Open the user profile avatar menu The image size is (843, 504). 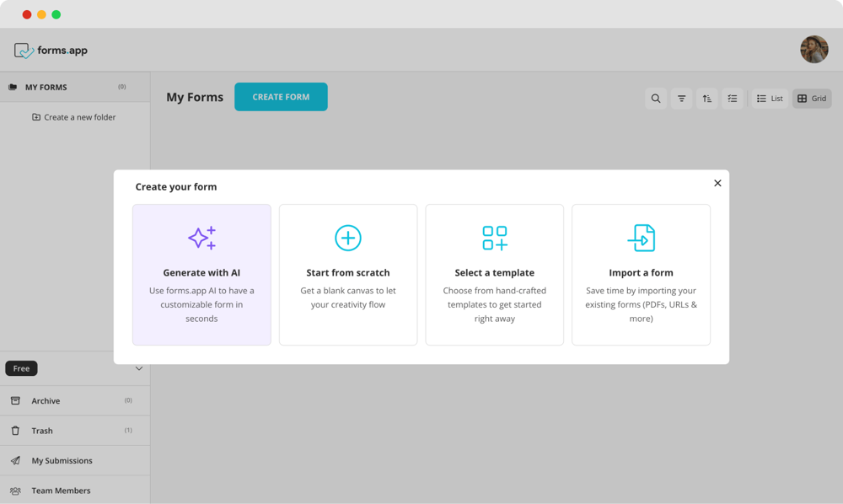[813, 50]
